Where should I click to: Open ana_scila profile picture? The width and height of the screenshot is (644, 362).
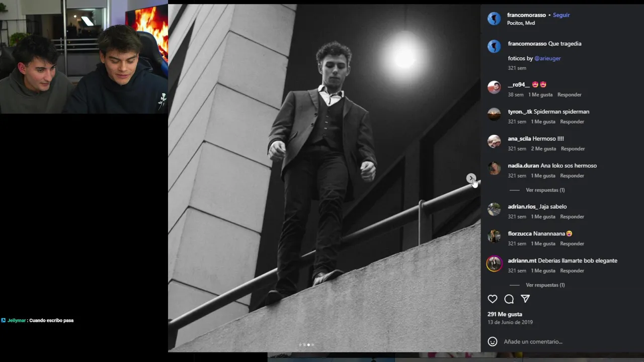[x=494, y=141]
